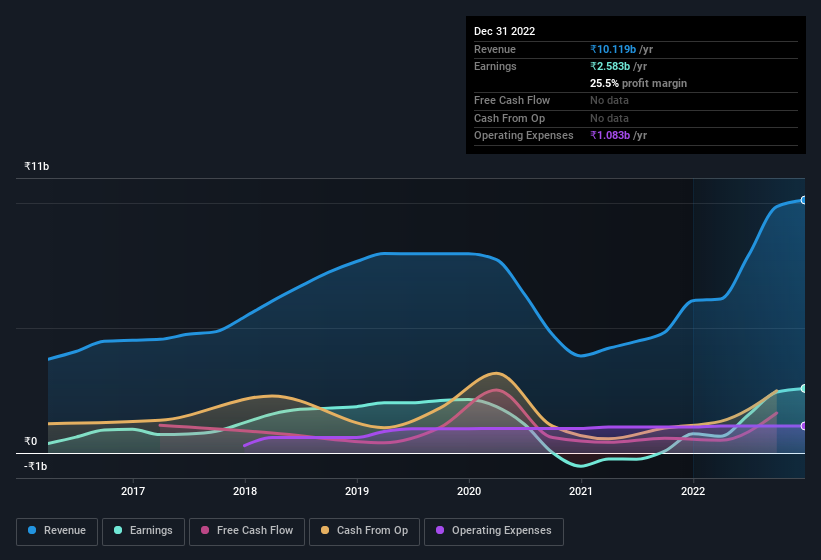Click the Earnings end-point marker on the teal line

tap(803, 388)
